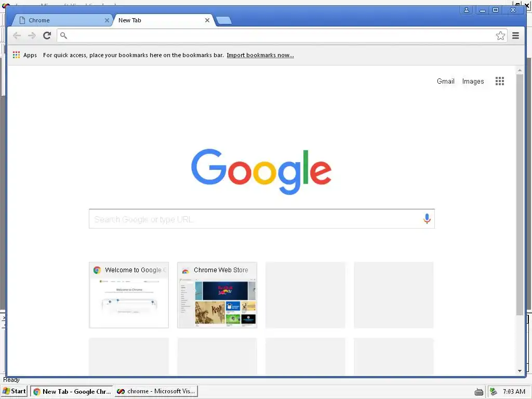Click the browser back arrow
Viewport: 532px width, 399px height.
pyautogui.click(x=17, y=36)
